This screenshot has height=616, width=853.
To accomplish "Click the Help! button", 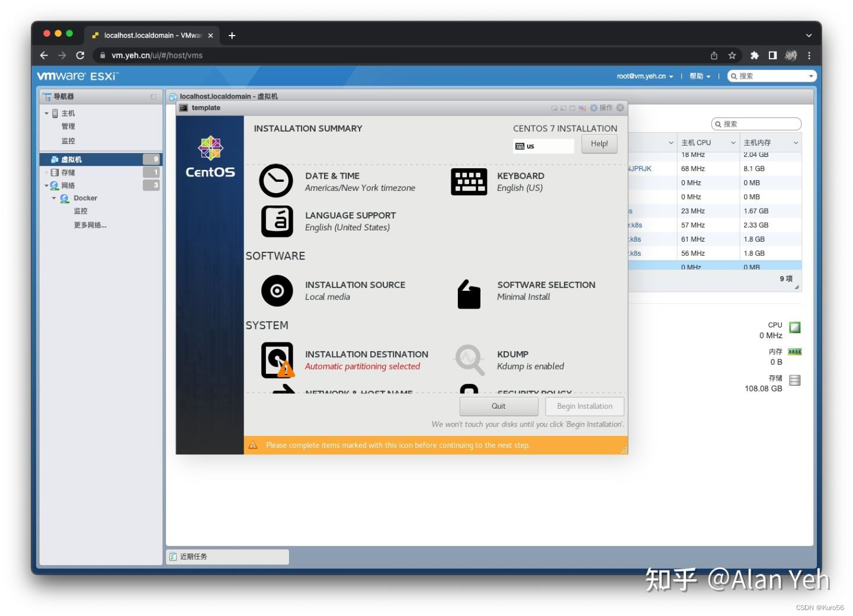I will pyautogui.click(x=599, y=144).
